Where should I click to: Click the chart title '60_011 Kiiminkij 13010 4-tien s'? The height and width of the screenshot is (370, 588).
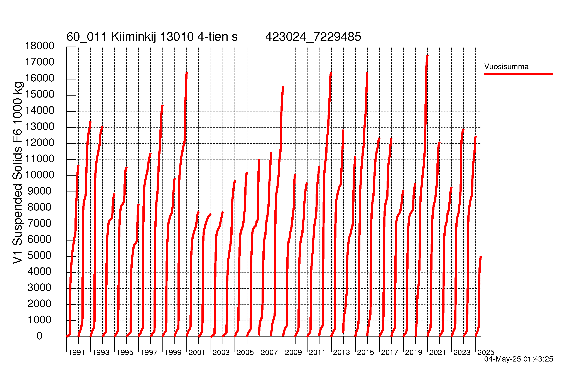[x=152, y=37]
